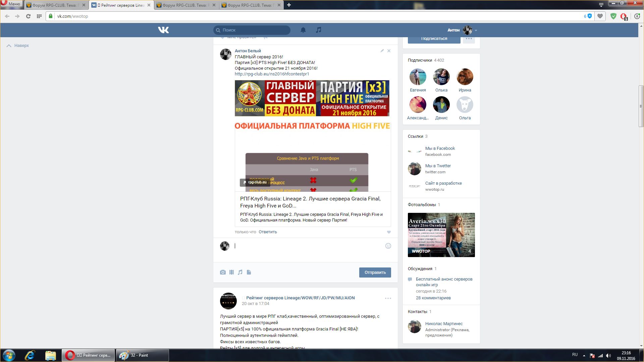This screenshot has width=644, height=362.
Task: Click the browser vertical scrollbar thumb
Action: (641, 106)
